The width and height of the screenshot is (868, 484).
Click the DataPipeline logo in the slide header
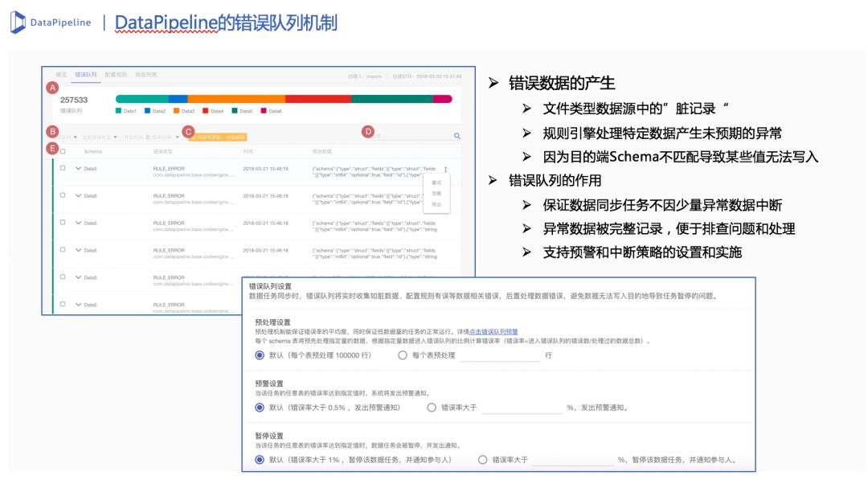coord(51,23)
